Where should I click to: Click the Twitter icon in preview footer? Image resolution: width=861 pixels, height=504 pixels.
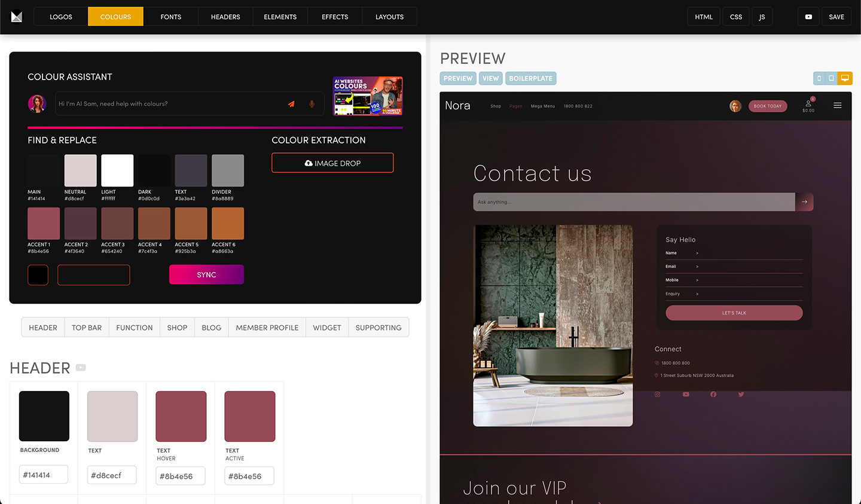741,395
